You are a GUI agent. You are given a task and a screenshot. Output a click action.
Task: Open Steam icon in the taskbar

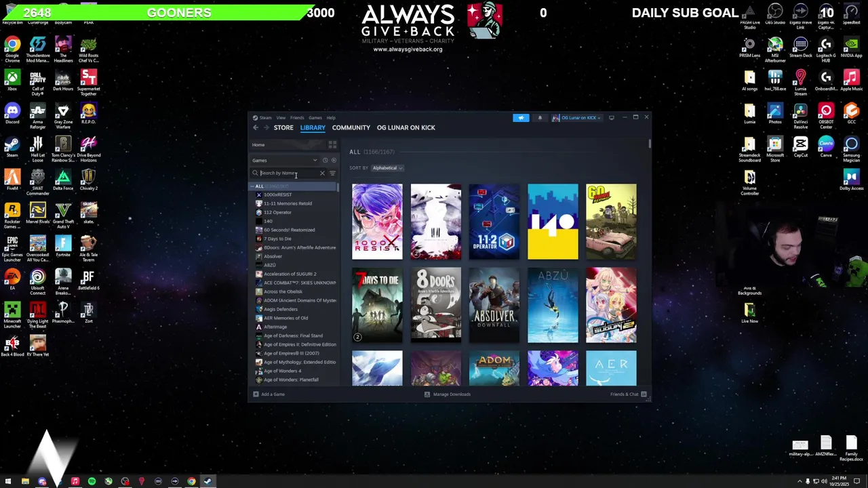point(208,481)
